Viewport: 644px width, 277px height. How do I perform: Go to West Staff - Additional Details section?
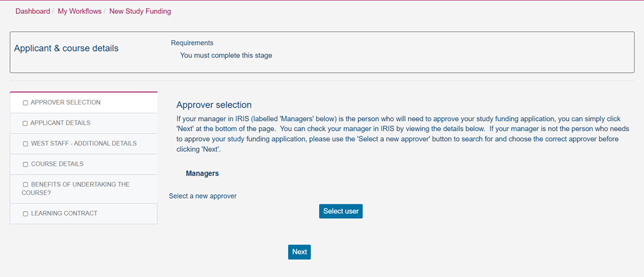pos(83,143)
